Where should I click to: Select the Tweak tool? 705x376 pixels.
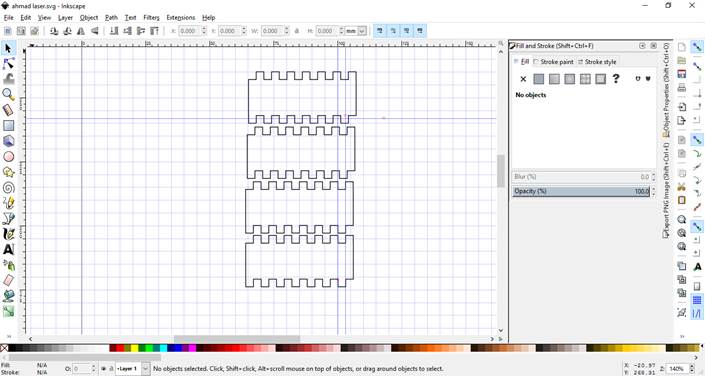pos(8,79)
